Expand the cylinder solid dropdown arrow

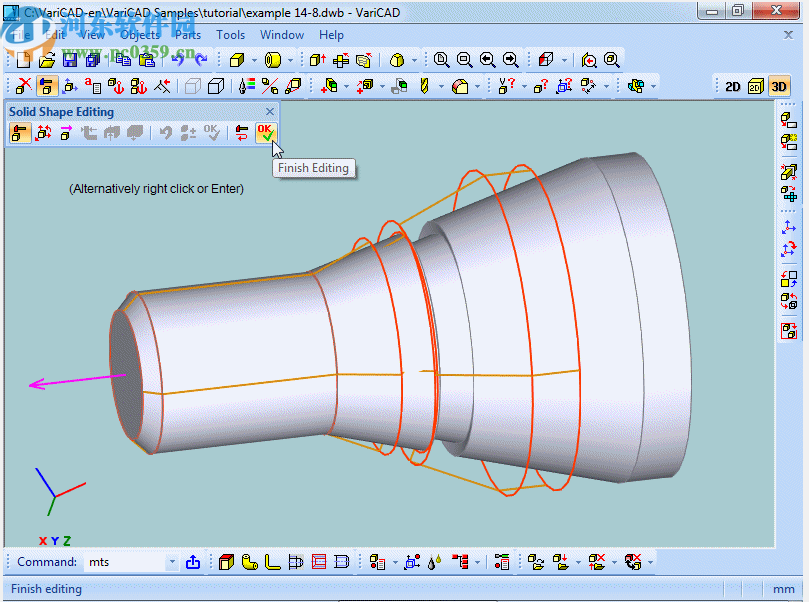coord(290,60)
